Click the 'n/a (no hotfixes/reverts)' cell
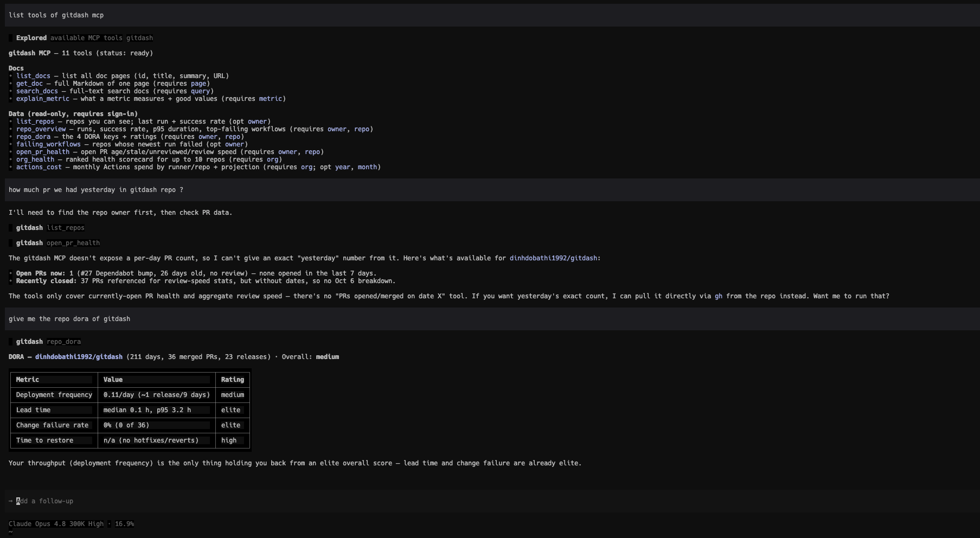 click(157, 440)
